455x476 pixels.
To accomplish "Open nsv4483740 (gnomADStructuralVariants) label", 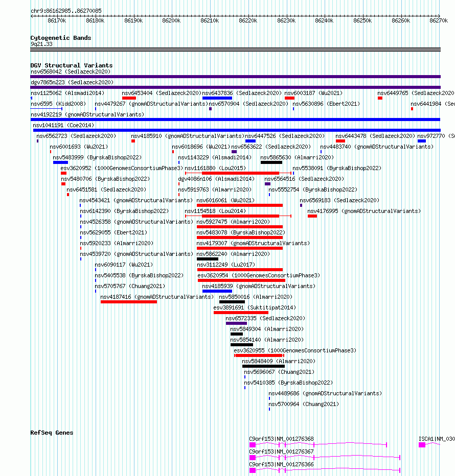I will click(x=377, y=147).
